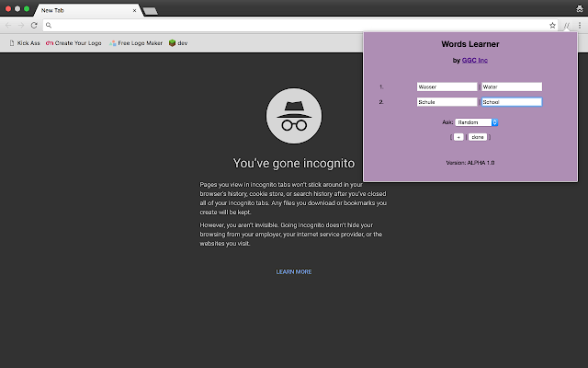Click the LEARN MORE link
Viewport: 588px width, 368px height.
[294, 272]
